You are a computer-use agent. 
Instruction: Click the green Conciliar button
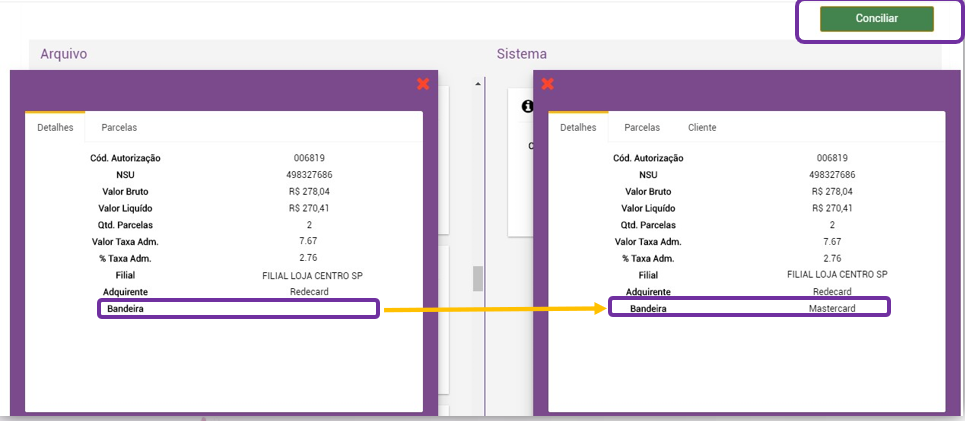pos(876,19)
